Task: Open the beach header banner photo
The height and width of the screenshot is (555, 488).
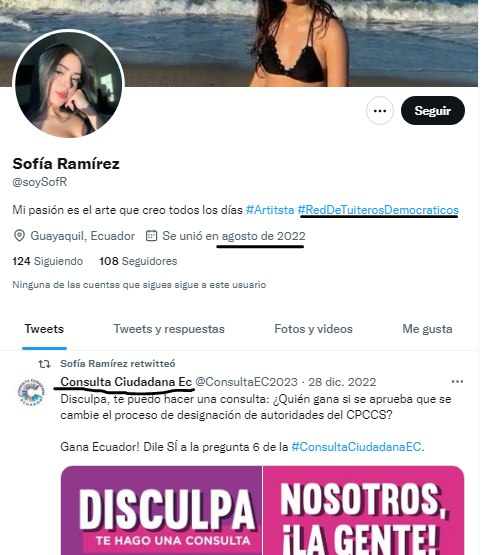Action: click(239, 43)
